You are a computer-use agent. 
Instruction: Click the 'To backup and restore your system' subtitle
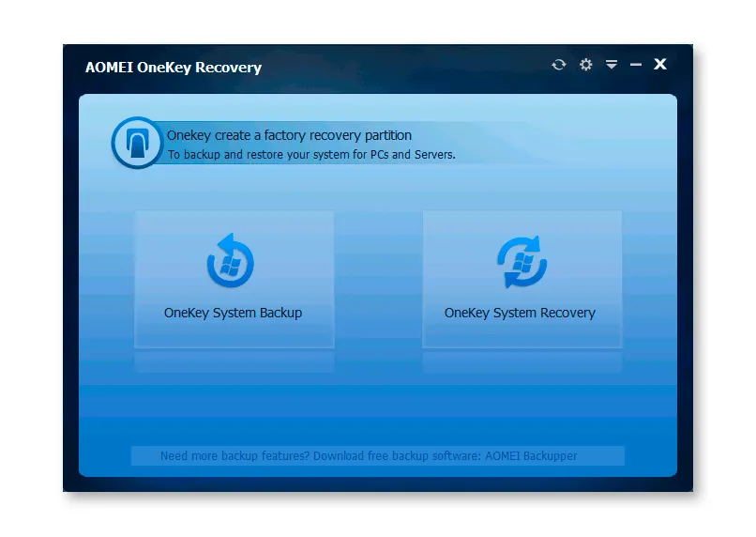click(311, 154)
